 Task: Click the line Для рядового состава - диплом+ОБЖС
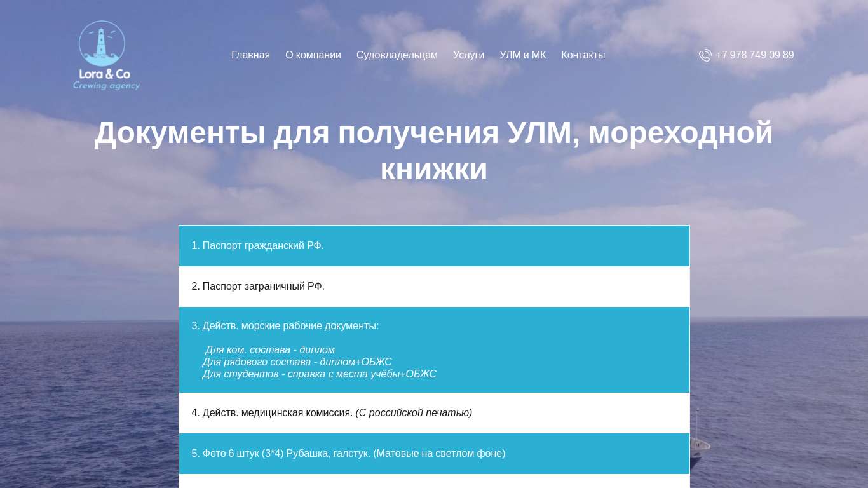(297, 362)
